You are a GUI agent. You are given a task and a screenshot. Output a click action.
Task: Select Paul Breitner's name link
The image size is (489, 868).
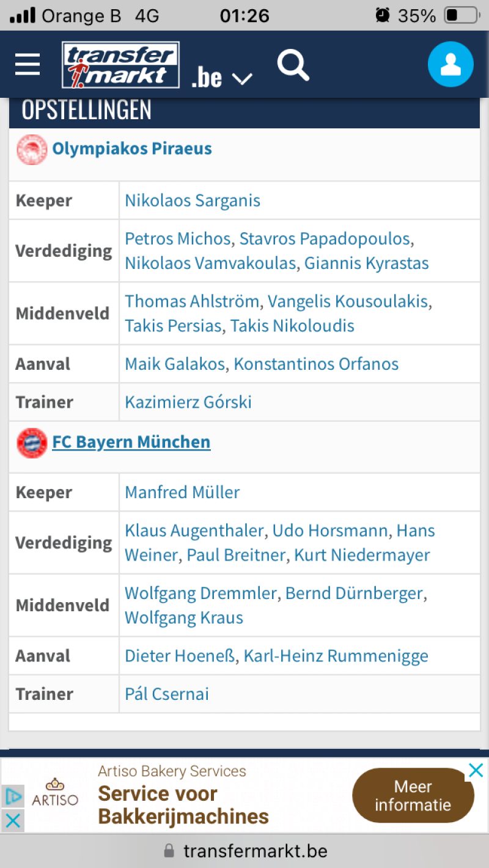tap(236, 555)
